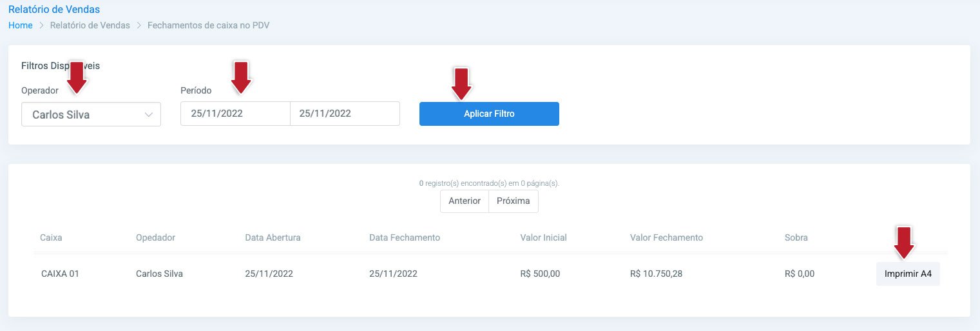Screen dimensions: 980x331
Task: Open Relatório de Vendas breadcrumb link
Action: coord(90,25)
